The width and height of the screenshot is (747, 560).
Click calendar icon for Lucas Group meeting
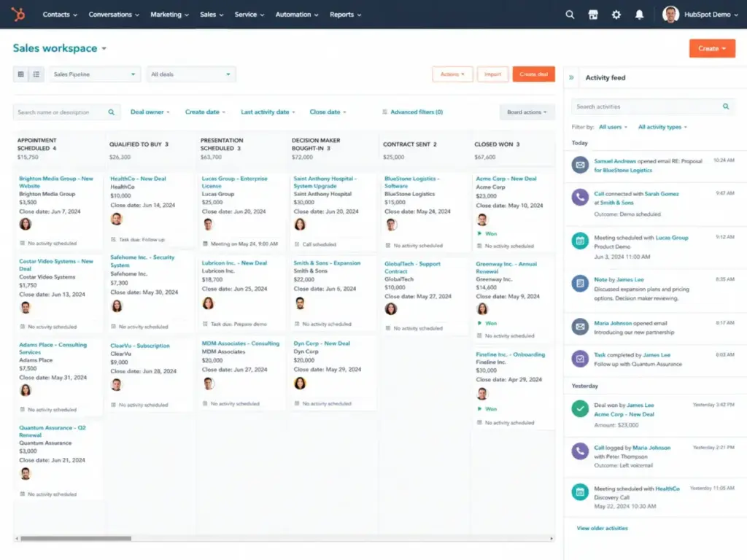click(x=580, y=241)
